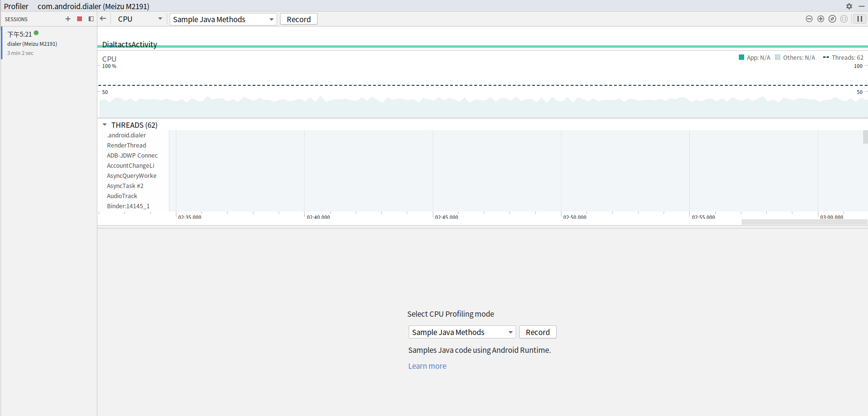
Task: Open the CPU profiler selector dropdown
Action: click(x=140, y=19)
